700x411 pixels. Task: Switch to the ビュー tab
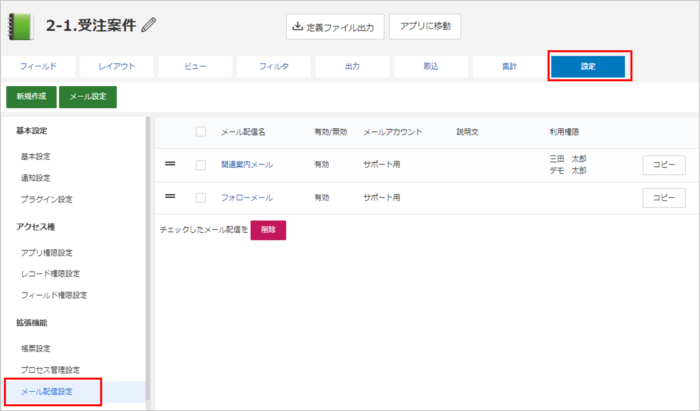tap(195, 66)
